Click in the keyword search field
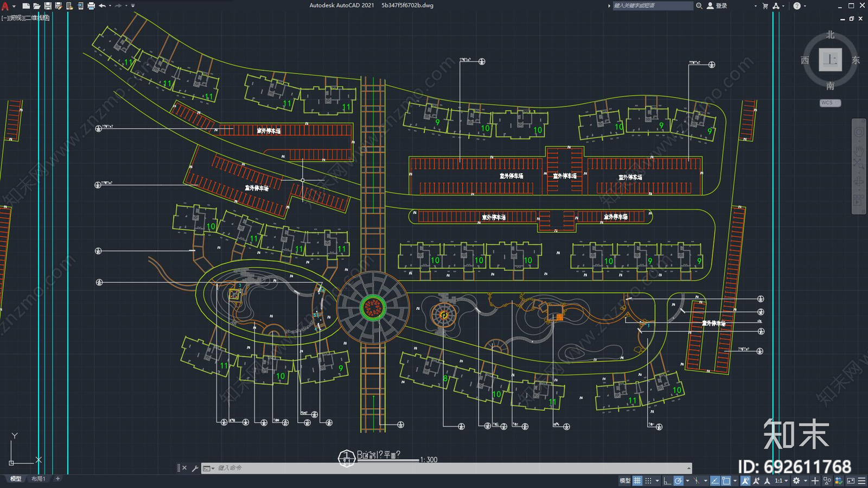 click(x=653, y=5)
